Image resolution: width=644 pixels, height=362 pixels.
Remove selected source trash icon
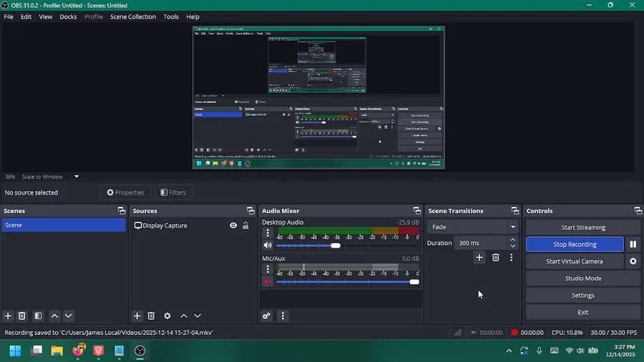tap(151, 315)
